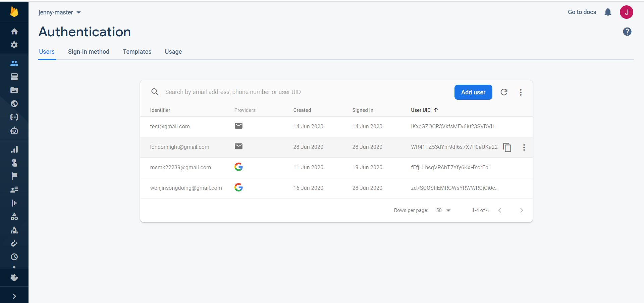Copy londonnight user UID
Viewport: 644px width, 303px height.
pyautogui.click(x=507, y=147)
